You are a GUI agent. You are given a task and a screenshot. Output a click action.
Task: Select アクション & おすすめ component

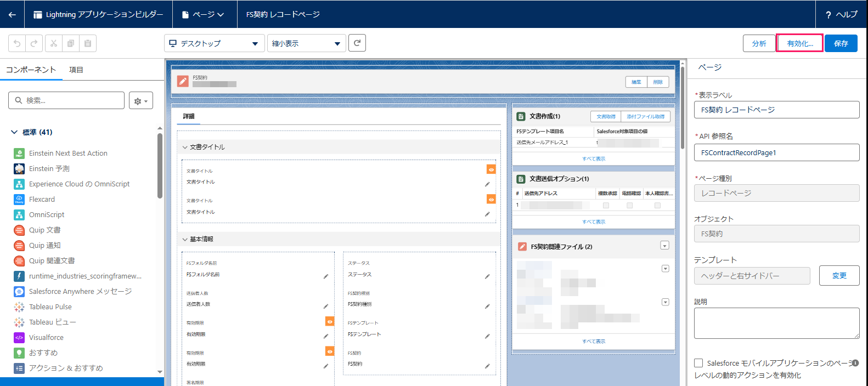(x=58, y=368)
